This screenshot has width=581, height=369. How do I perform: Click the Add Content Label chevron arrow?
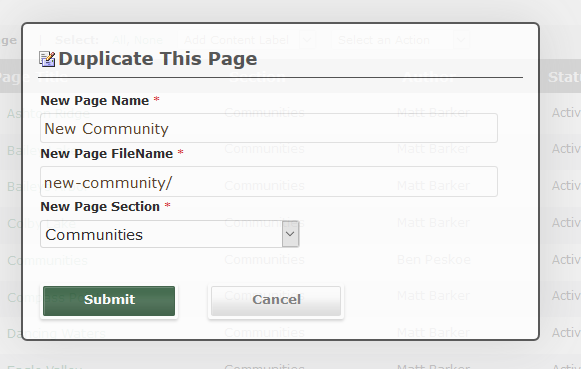tap(307, 40)
